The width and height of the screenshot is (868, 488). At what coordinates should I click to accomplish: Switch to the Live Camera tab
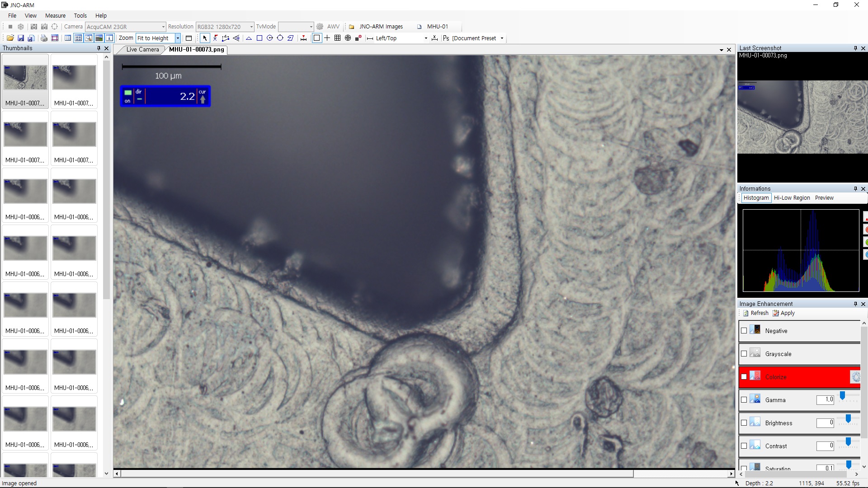(142, 50)
